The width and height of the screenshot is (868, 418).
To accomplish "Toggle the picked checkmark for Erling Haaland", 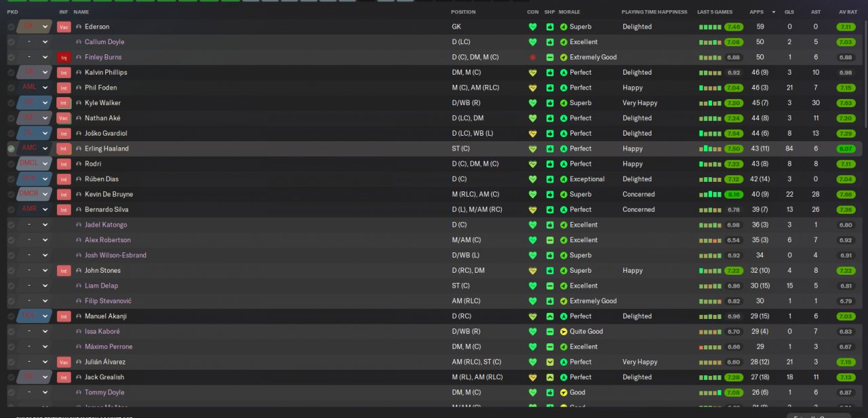I will coord(11,149).
